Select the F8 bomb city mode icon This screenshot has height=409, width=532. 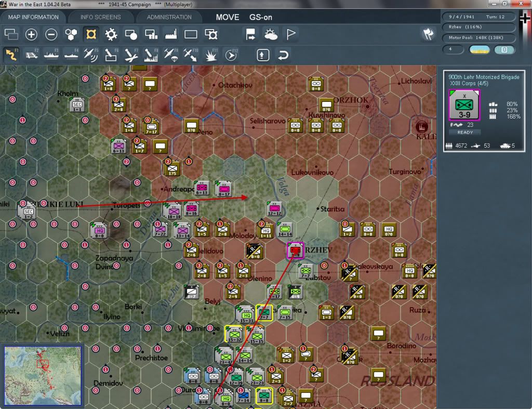point(151,55)
